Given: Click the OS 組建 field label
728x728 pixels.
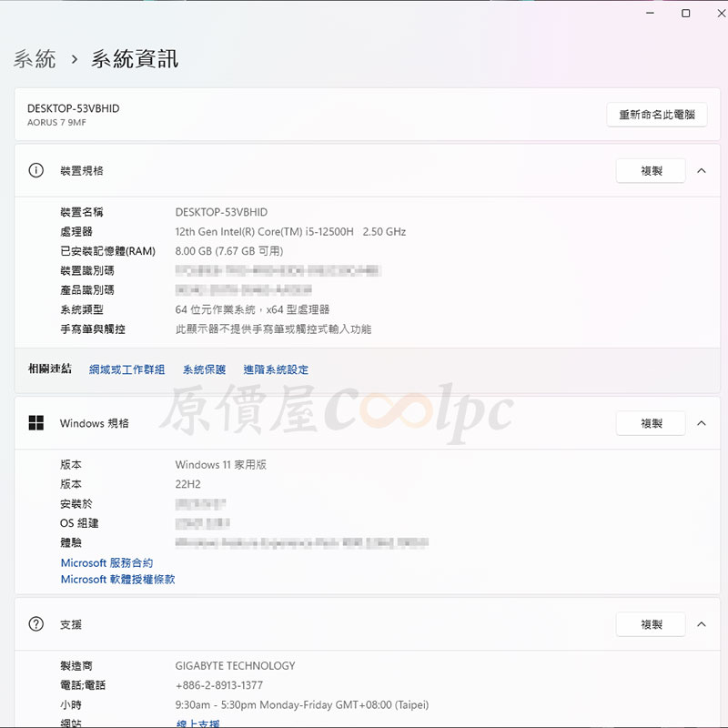Looking at the screenshot, I should [x=79, y=523].
